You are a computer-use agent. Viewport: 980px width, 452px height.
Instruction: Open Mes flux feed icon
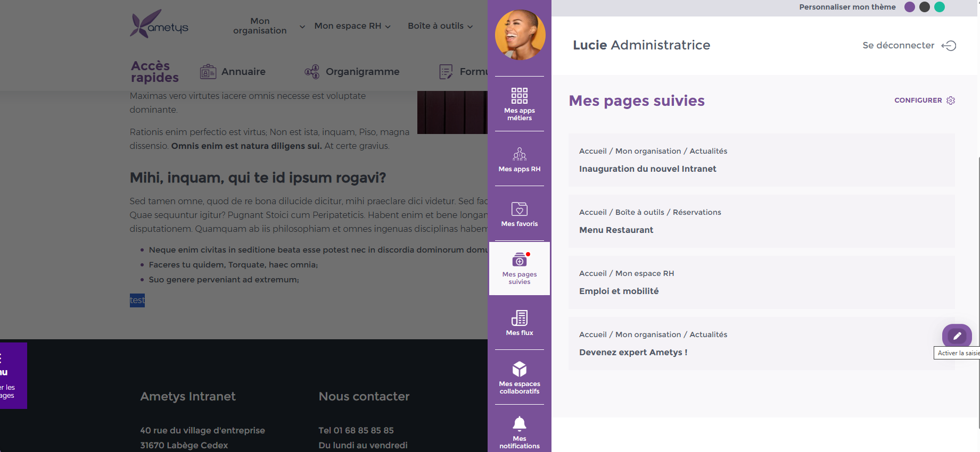pos(519,323)
